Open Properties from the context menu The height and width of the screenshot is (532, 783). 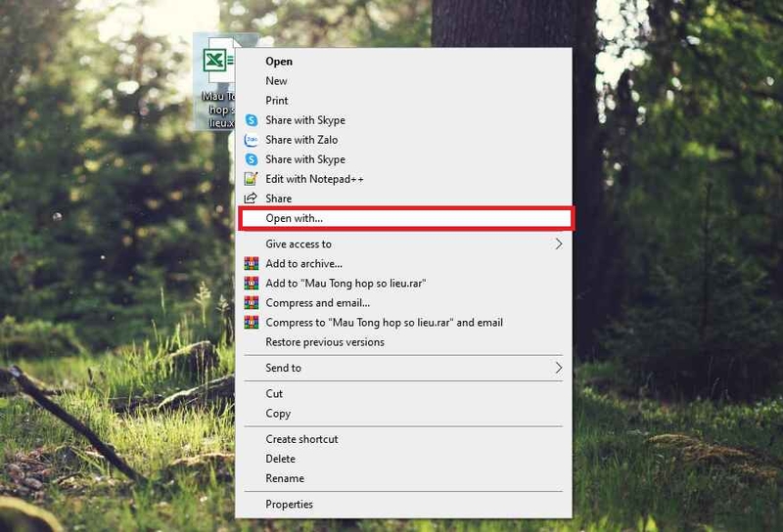[404, 504]
